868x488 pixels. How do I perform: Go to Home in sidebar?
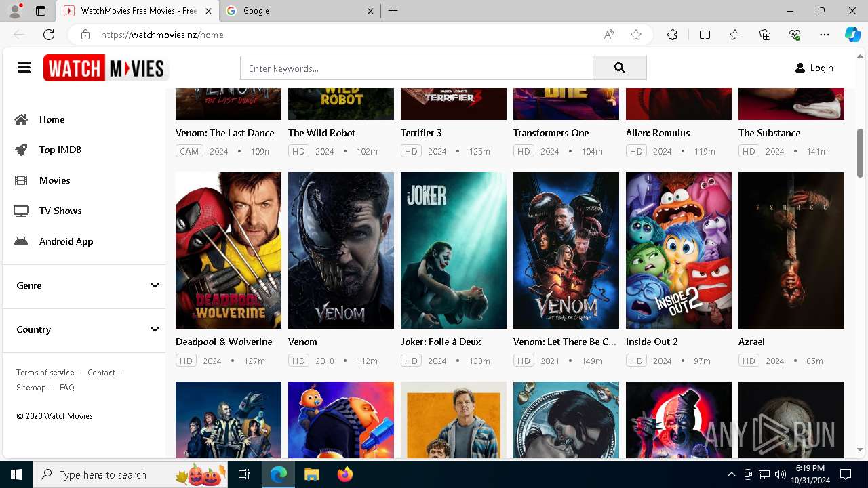coord(52,119)
